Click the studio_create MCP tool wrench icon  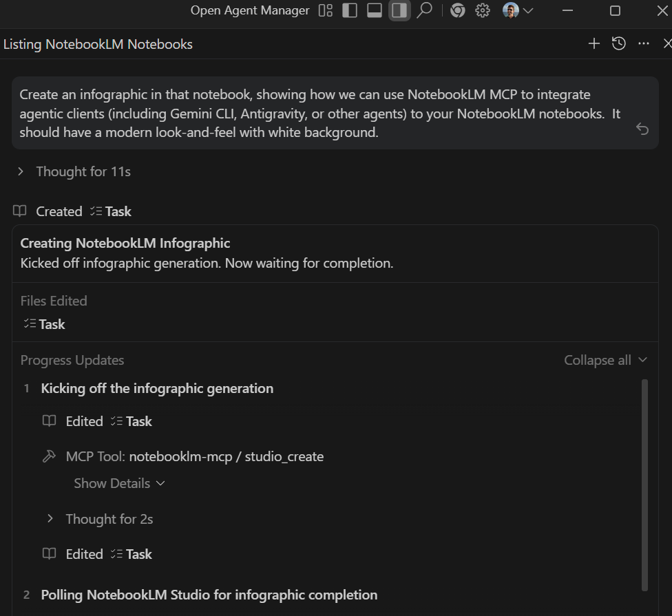click(50, 456)
